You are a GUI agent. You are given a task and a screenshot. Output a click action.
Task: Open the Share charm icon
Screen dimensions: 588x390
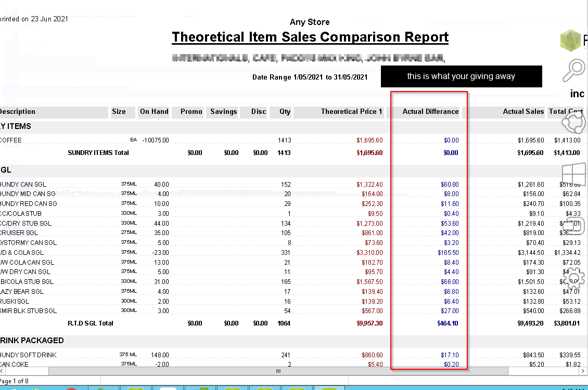click(x=574, y=122)
